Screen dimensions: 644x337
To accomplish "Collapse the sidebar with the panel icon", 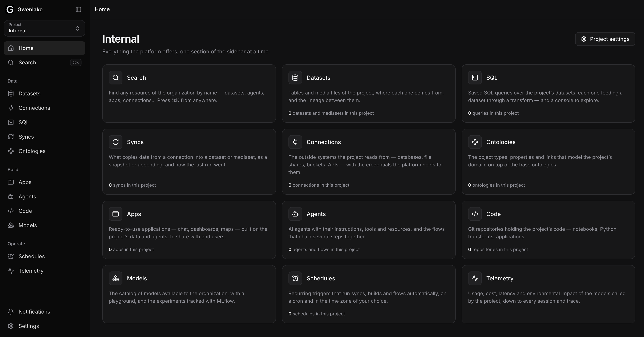I will coord(78,9).
